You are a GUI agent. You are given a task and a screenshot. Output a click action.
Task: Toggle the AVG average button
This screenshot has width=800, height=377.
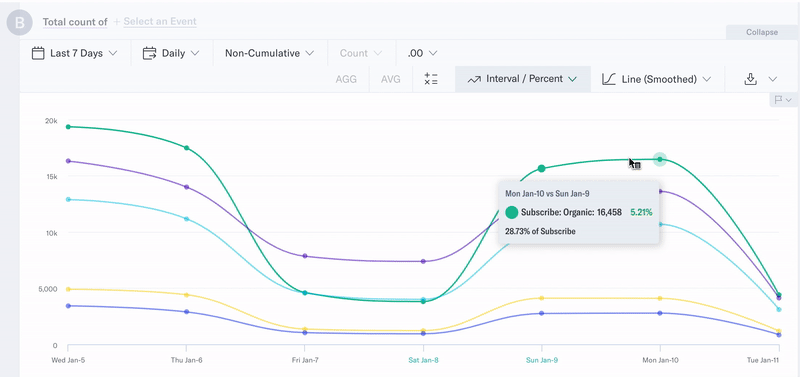pos(391,79)
